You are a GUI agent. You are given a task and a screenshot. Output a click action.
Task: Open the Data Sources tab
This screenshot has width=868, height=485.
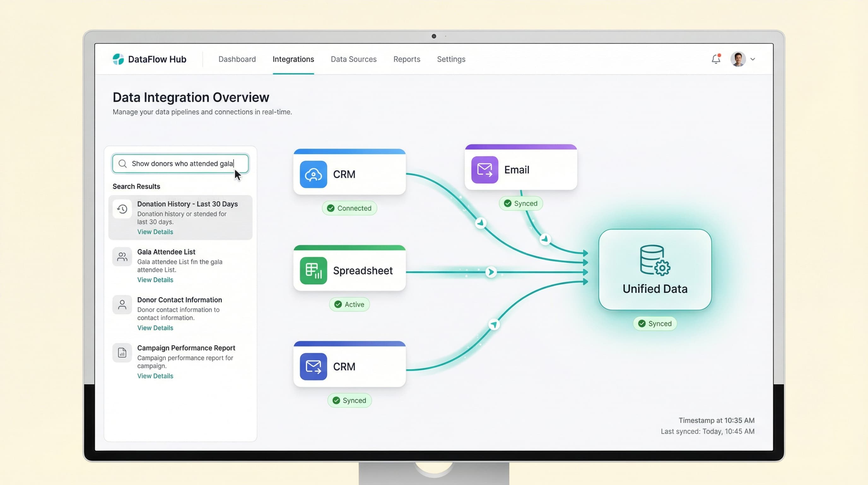[354, 59]
